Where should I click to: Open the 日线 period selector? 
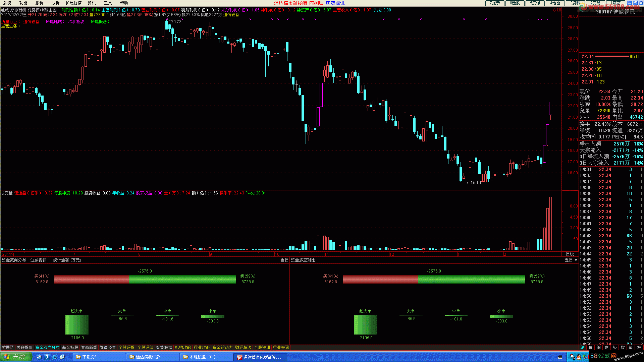570,254
